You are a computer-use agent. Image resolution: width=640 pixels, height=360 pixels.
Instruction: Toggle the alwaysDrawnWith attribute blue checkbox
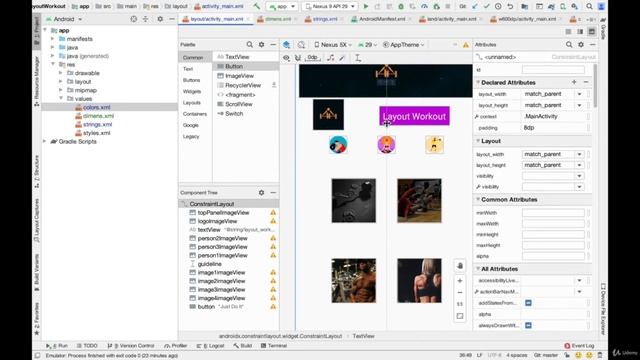(528, 325)
